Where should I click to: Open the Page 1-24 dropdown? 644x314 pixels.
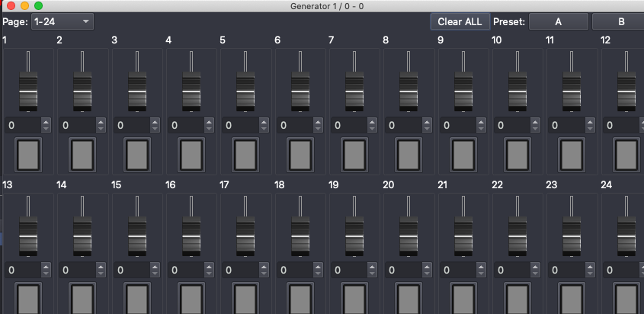point(62,22)
